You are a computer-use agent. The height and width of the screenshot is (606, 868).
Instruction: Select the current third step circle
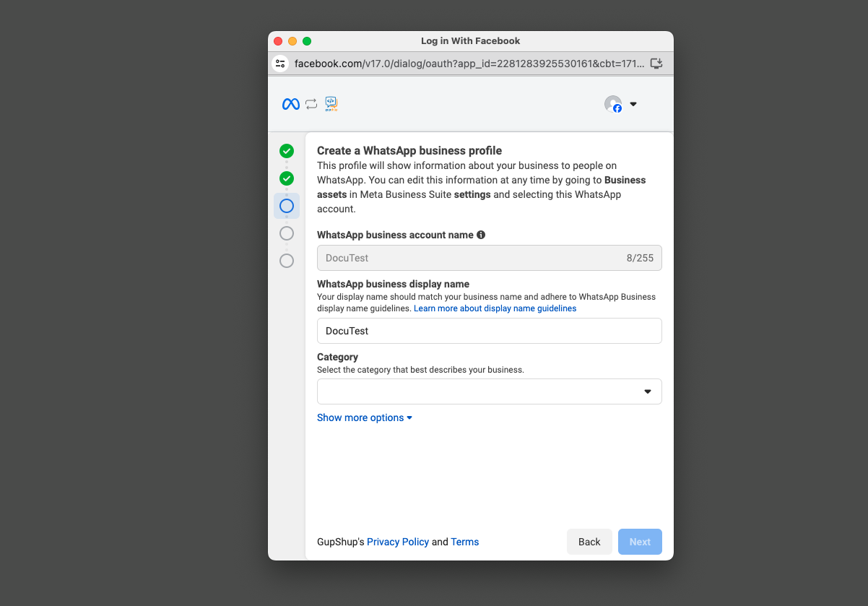[287, 206]
